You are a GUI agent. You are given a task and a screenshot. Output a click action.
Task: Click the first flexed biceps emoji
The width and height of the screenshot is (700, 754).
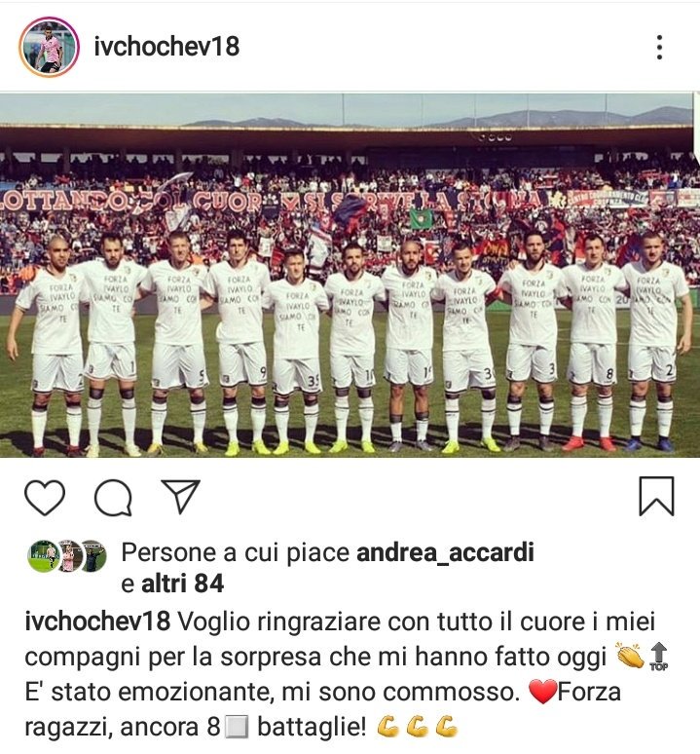(388, 727)
